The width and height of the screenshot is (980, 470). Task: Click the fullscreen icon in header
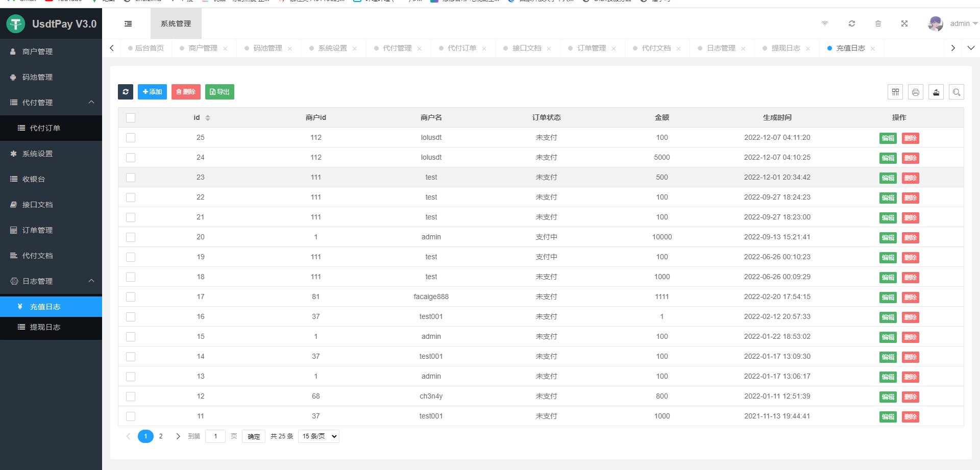point(904,23)
